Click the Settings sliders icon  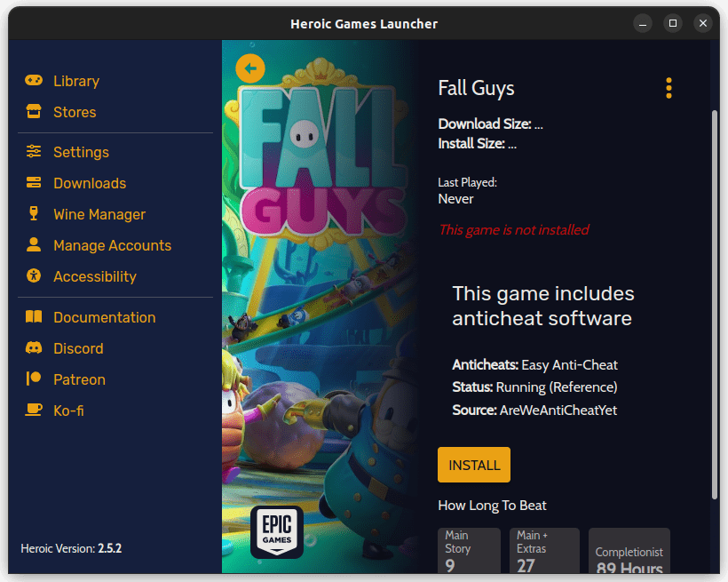(34, 152)
